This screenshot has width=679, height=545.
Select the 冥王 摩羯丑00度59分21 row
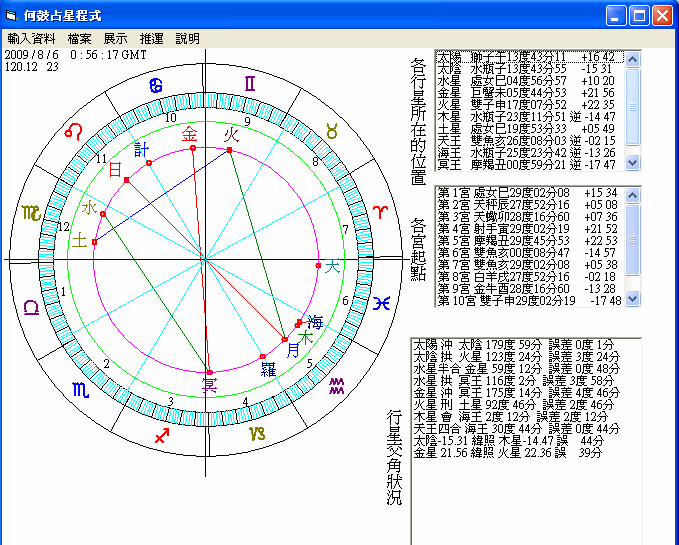pyautogui.click(x=530, y=165)
